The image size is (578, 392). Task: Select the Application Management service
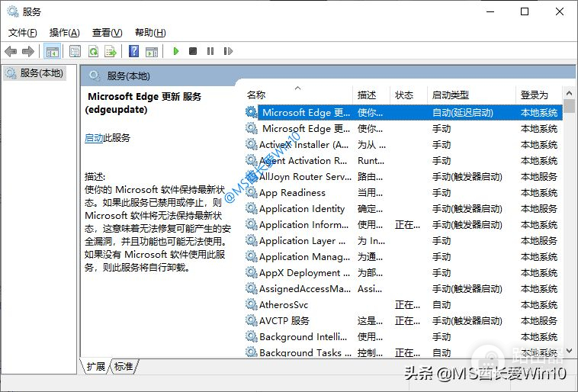pos(403,257)
